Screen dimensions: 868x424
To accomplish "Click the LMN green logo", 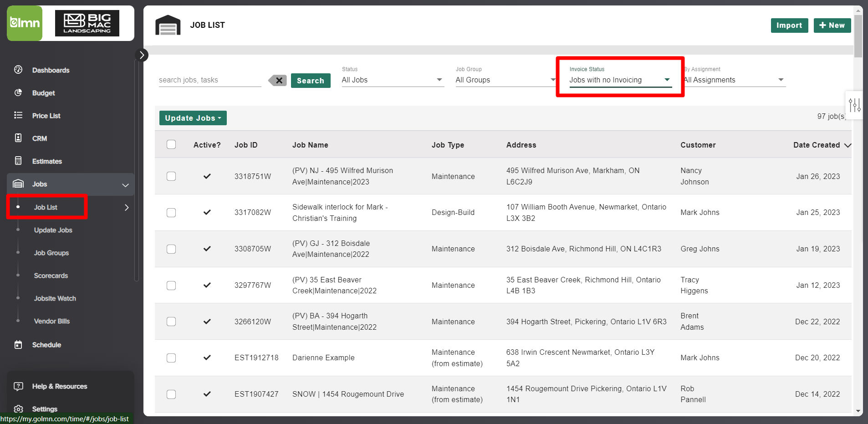I will pyautogui.click(x=25, y=23).
